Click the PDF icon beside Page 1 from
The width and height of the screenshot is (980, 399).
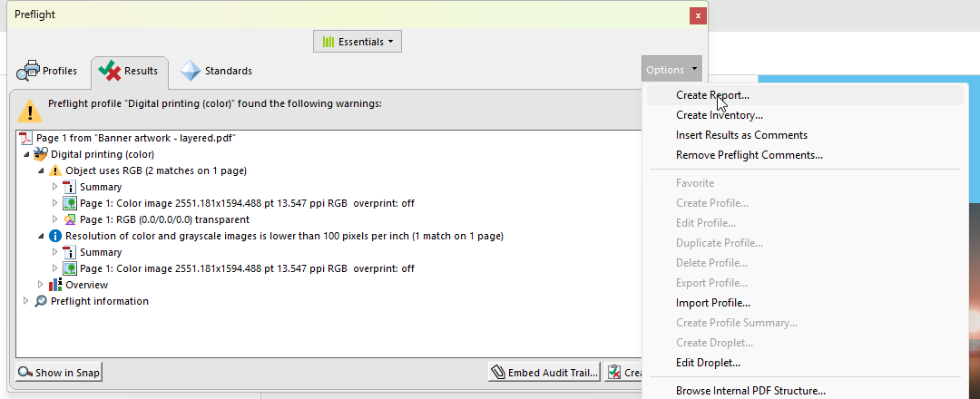coord(26,138)
